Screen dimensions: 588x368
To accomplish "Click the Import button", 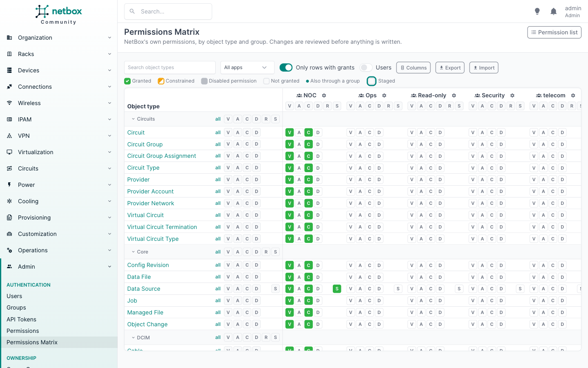I will pyautogui.click(x=484, y=67).
